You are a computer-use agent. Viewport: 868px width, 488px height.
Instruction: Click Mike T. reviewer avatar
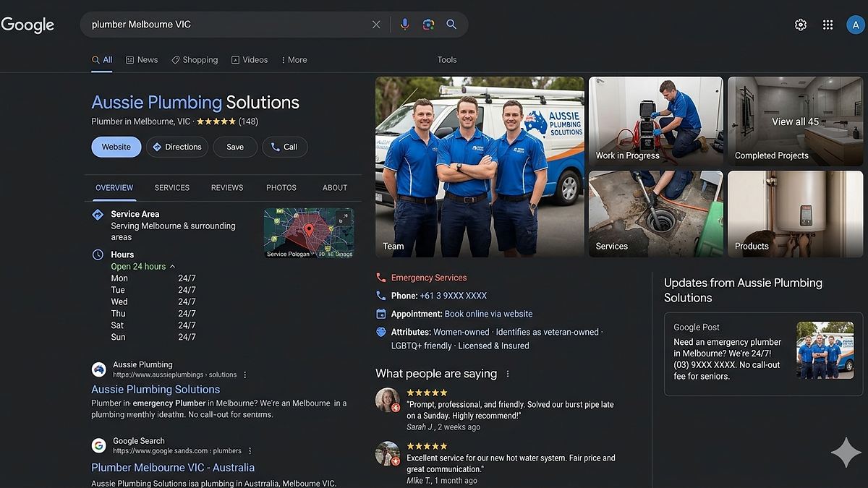388,454
